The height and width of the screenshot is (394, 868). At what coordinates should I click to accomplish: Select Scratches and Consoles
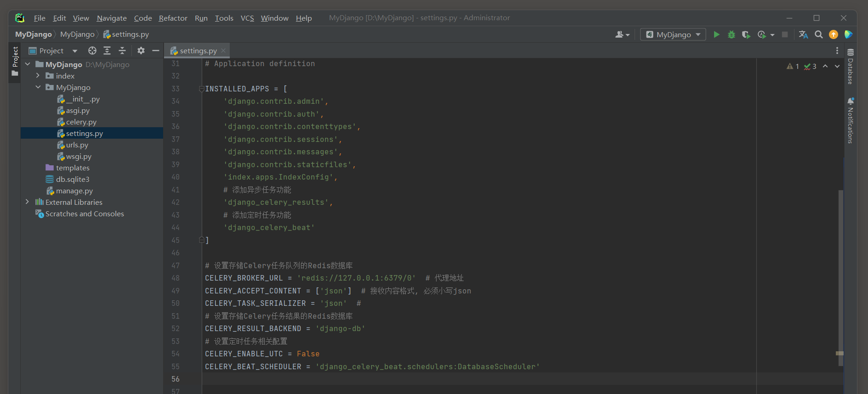pos(80,214)
